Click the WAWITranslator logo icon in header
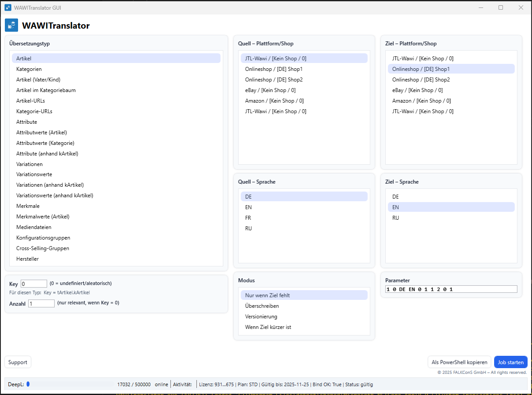 (11, 26)
